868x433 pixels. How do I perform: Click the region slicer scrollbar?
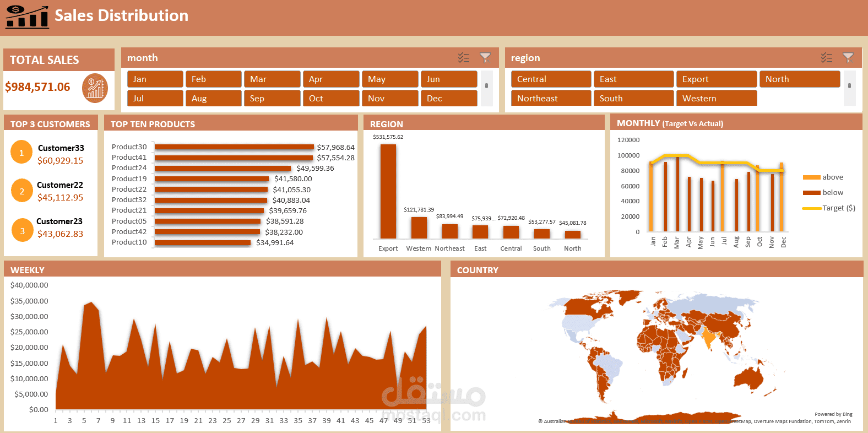[849, 88]
